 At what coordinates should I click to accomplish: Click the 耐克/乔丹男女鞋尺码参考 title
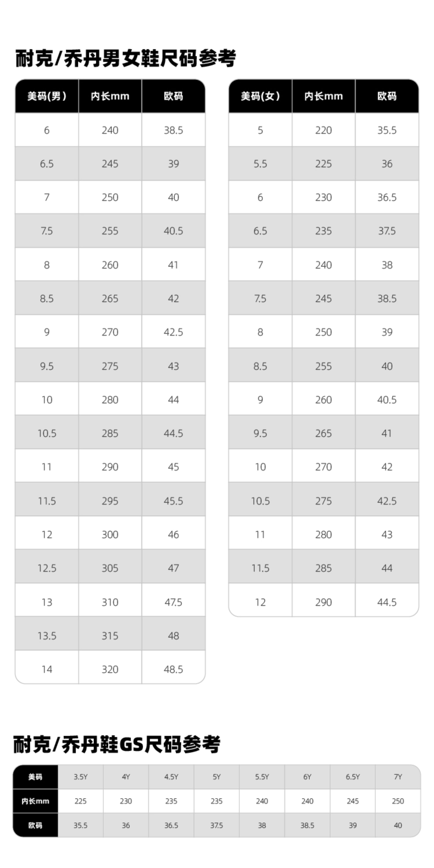[x=125, y=58]
